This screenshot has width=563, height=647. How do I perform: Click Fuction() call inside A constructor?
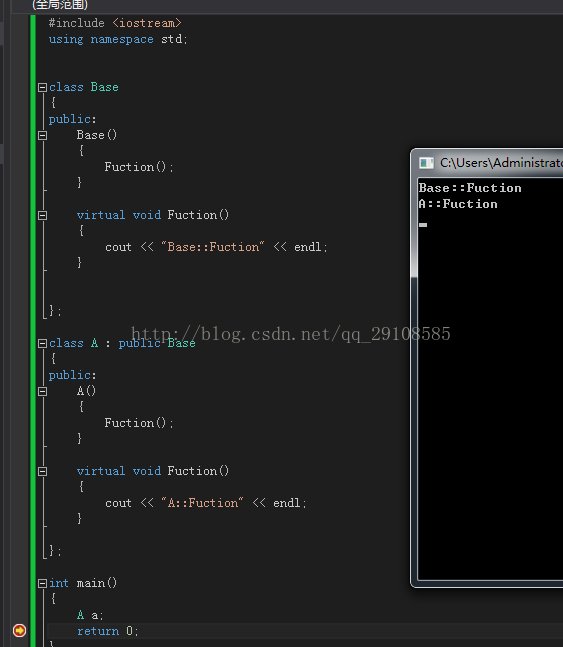139,423
